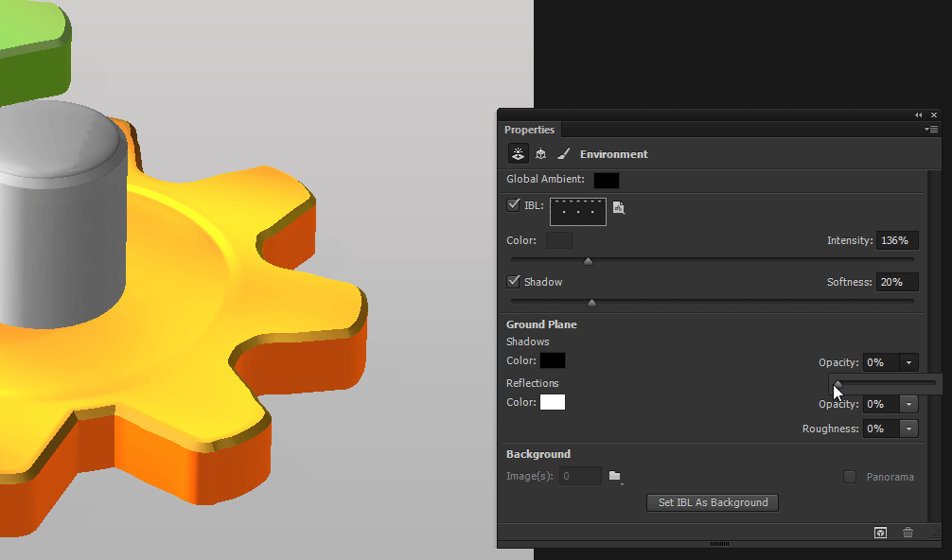This screenshot has height=560, width=952.
Task: Click the Render icon at the panel bottom
Action: (880, 533)
